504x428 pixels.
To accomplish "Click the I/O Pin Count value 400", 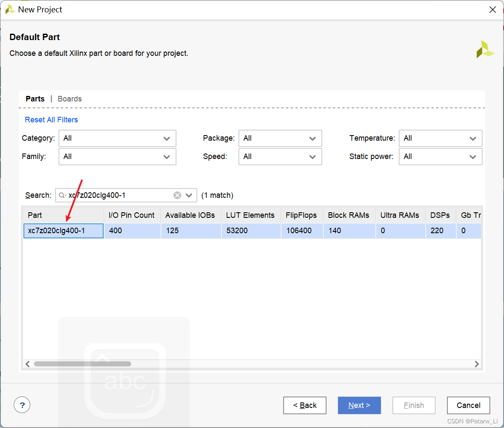I will click(x=132, y=231).
